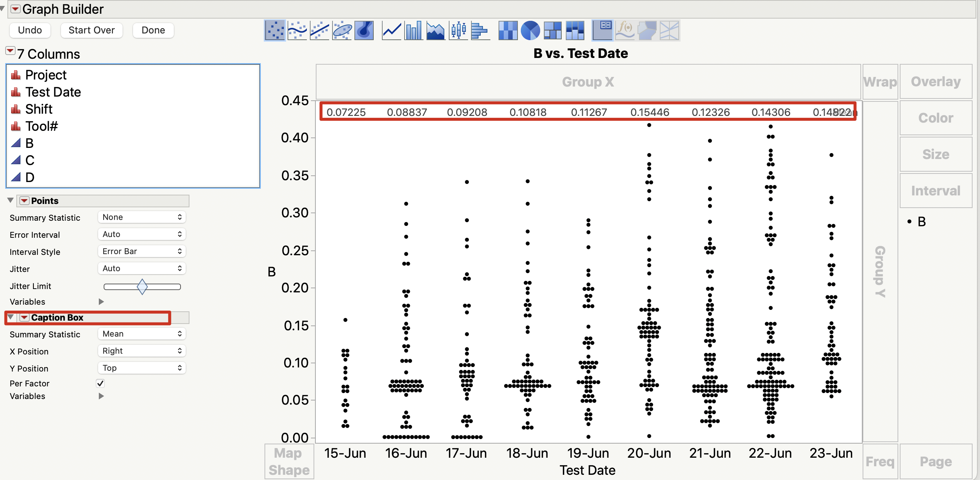Click the Ellipse element icon
This screenshot has width=980, height=480.
[x=342, y=30]
